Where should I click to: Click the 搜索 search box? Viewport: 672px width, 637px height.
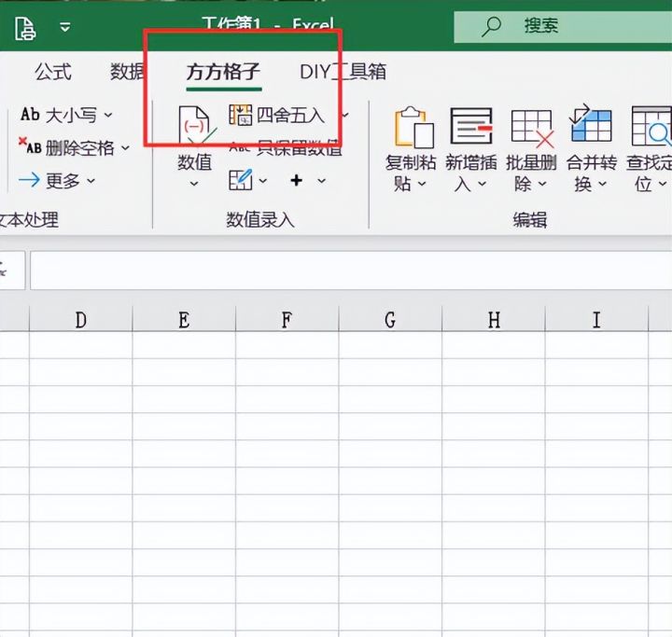click(563, 27)
